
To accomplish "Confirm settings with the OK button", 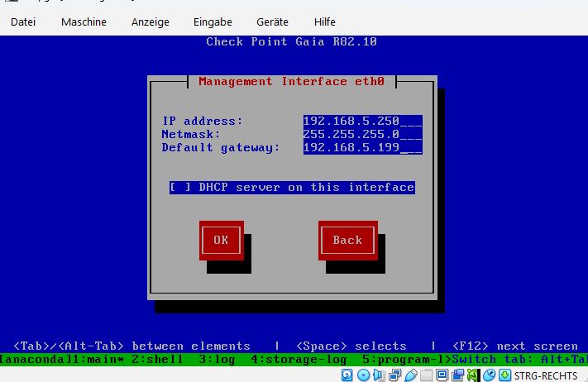I will coord(222,240).
